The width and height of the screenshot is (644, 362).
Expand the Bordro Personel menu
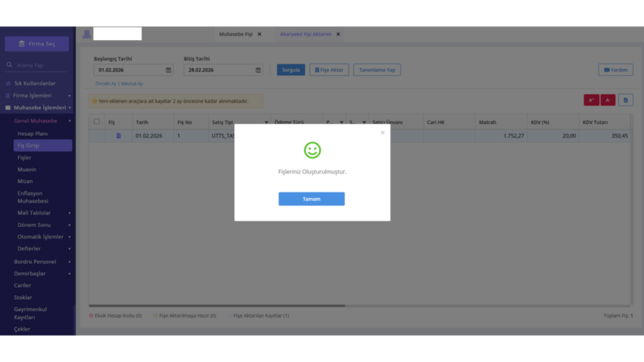(x=69, y=262)
